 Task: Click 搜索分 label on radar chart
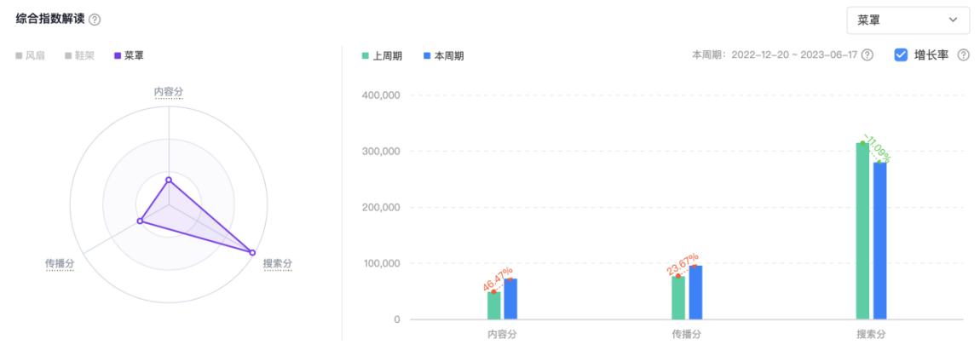[x=278, y=264]
